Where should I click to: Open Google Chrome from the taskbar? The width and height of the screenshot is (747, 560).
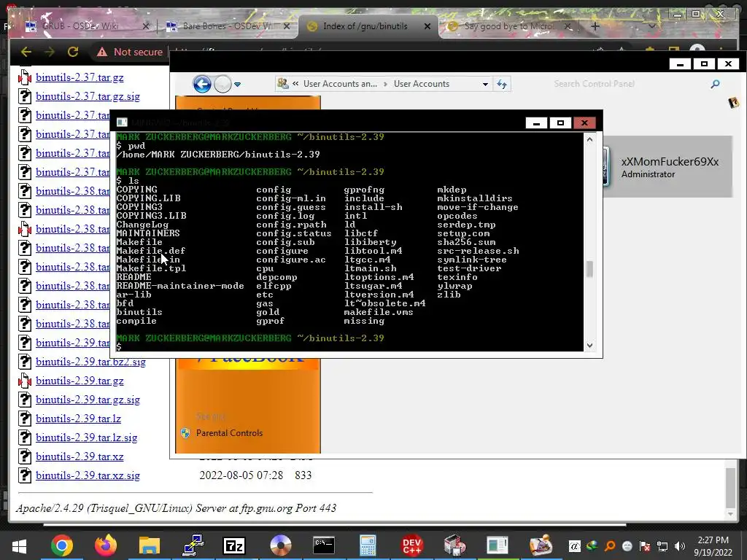[62, 545]
